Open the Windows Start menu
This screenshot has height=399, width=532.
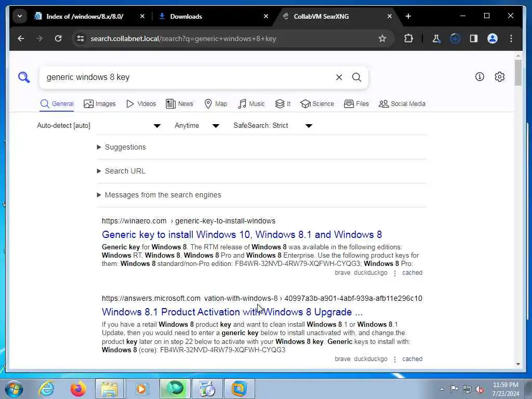[x=14, y=389]
